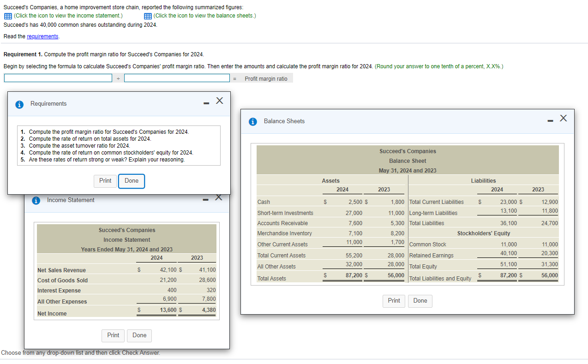This screenshot has height=364, width=588.
Task: Click the 2024 total equity value 51,100
Action: (509, 265)
